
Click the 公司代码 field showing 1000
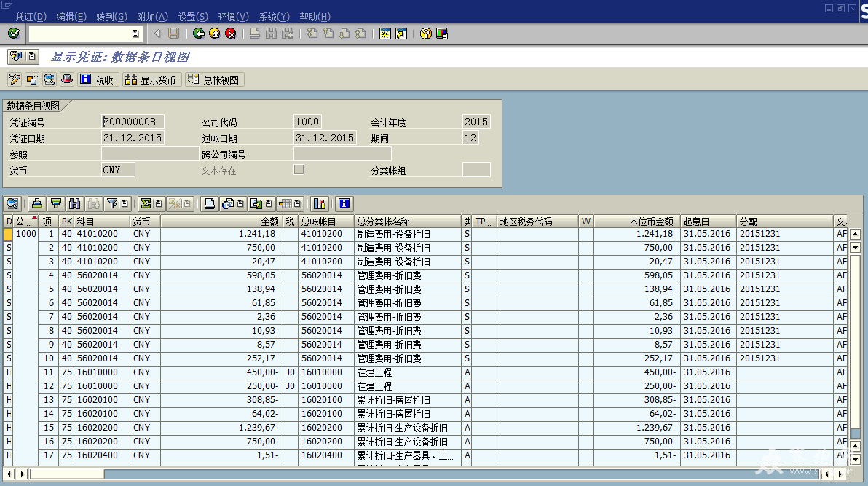[x=307, y=122]
